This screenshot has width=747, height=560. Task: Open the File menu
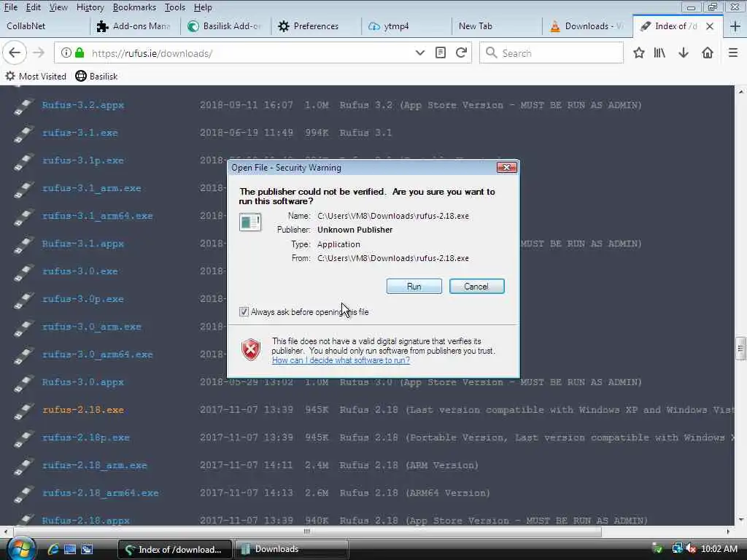[x=11, y=7]
